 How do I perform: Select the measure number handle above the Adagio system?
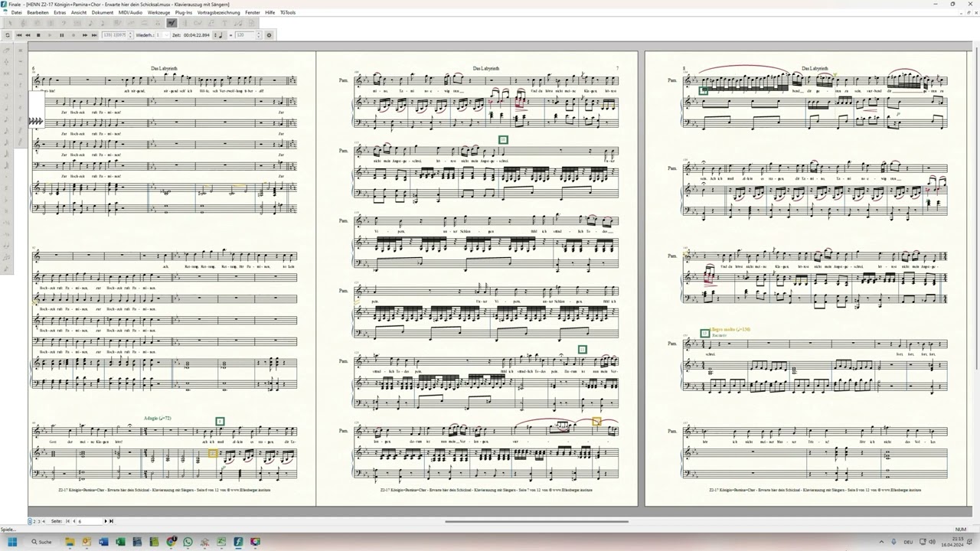click(220, 422)
